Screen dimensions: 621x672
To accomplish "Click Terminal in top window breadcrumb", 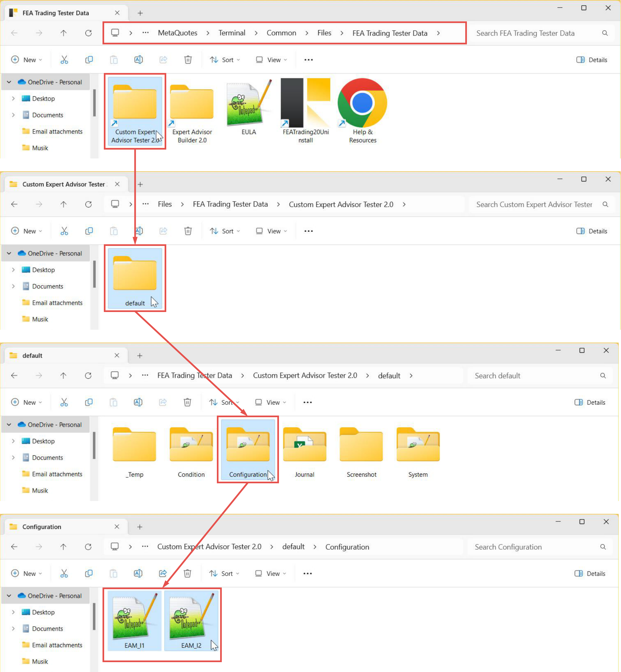I will (x=232, y=33).
